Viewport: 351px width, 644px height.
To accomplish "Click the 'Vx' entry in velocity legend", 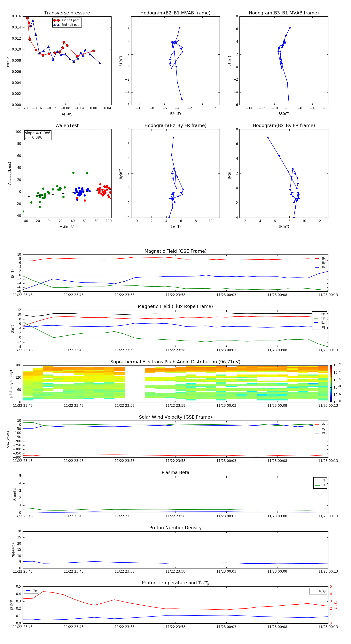I will click(x=320, y=425).
